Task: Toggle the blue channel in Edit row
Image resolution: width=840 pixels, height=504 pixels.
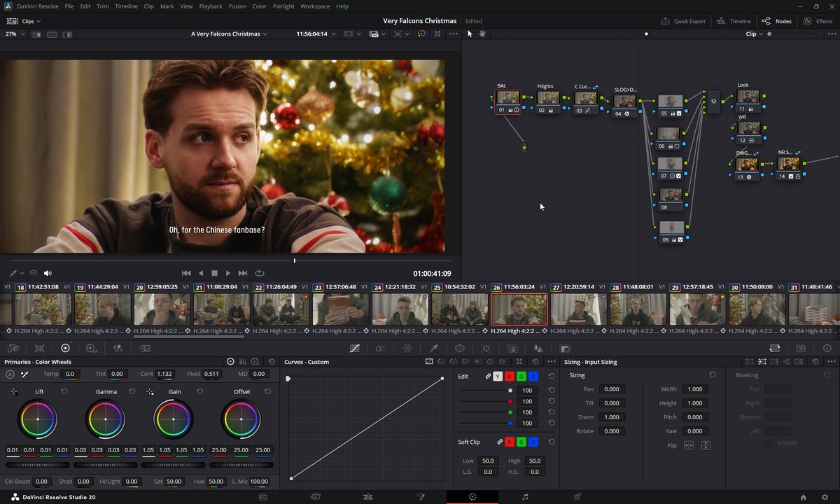Action: 533,376
